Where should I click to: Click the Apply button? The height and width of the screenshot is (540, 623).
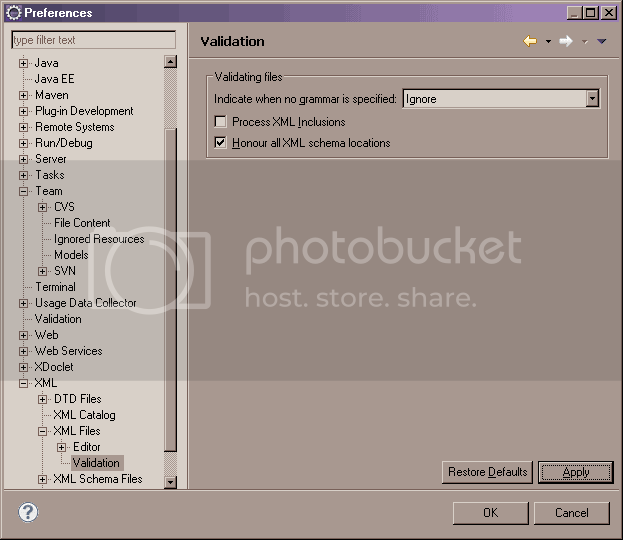point(575,472)
